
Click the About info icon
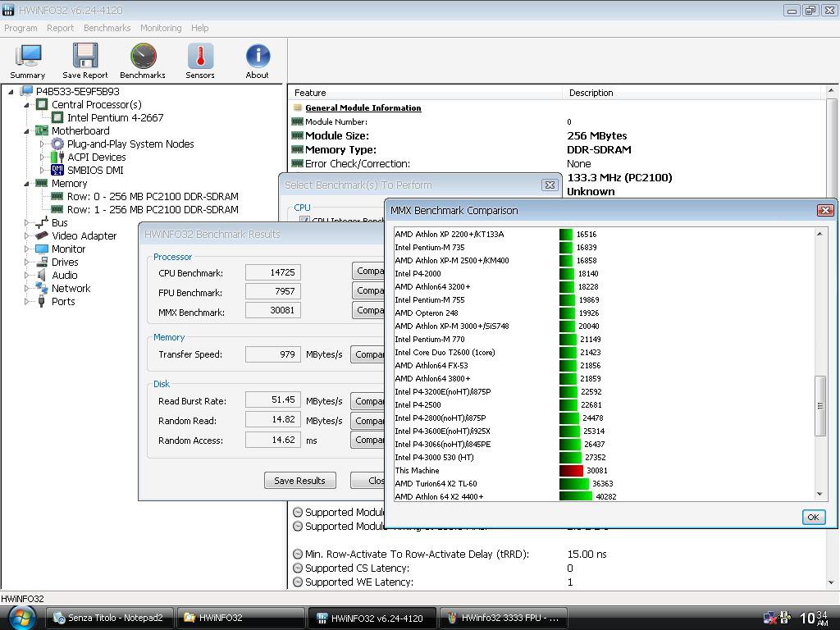pos(258,61)
